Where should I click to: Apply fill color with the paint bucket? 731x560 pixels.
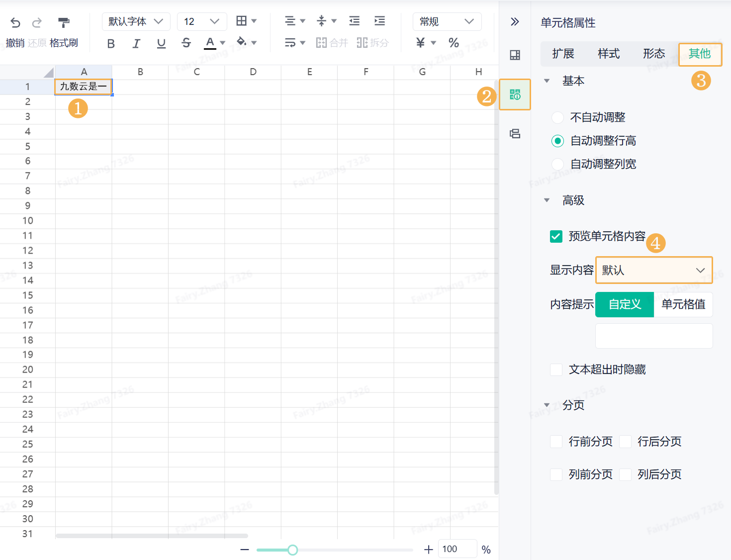pyautogui.click(x=242, y=42)
